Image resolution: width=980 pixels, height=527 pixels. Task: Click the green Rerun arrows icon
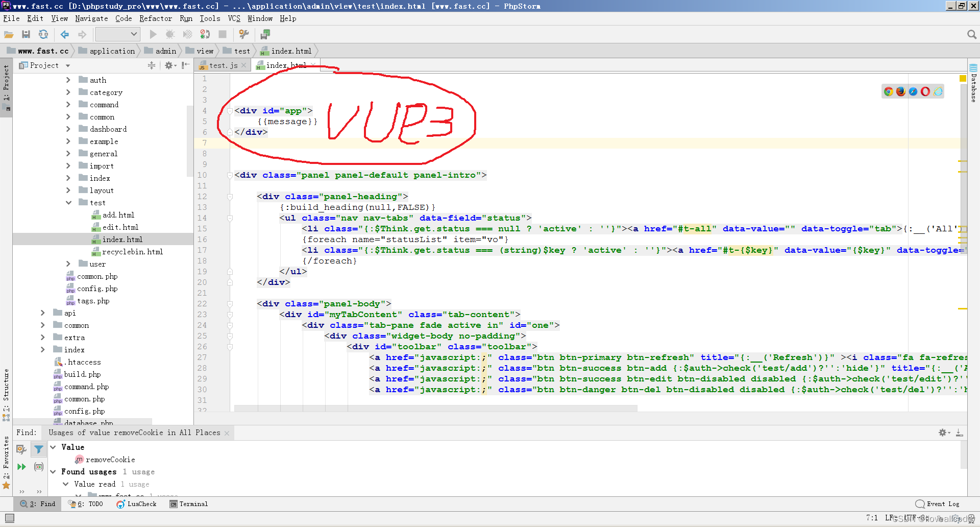click(x=21, y=467)
